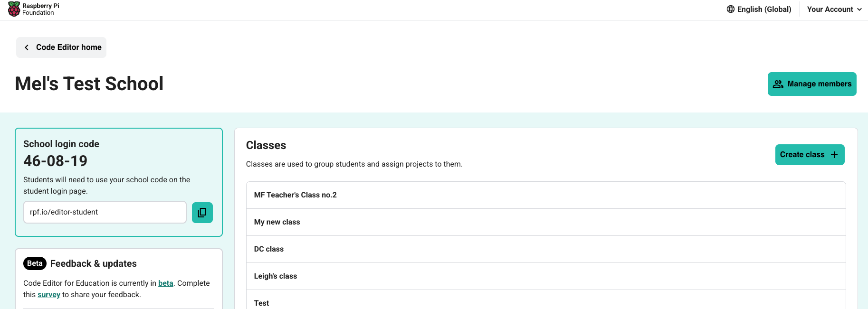The width and height of the screenshot is (868, 309).
Task: Open Leigh's class
Action: pos(545,276)
